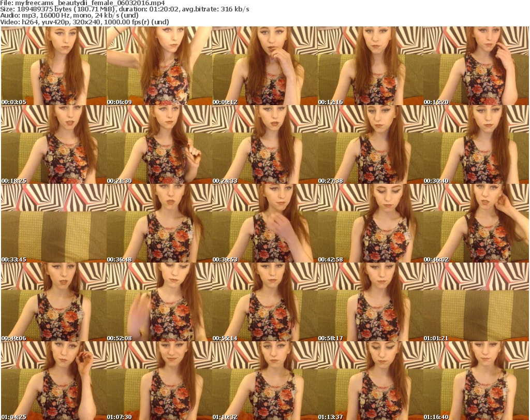This screenshot has width=530, height=420.
Task: Open the last thumbnail at 01:16:40
Action: coord(476,381)
